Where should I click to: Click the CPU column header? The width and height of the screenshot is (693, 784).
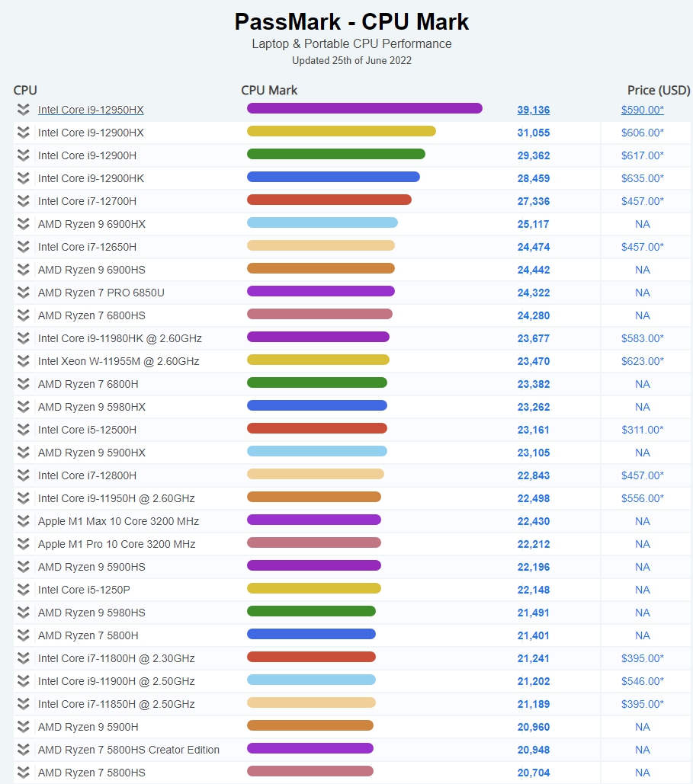pos(25,90)
